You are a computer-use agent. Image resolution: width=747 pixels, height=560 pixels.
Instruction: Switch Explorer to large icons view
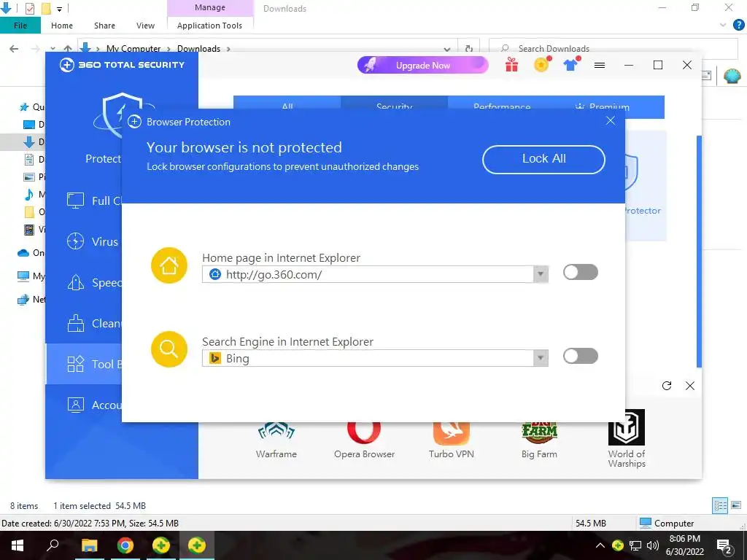click(736, 505)
